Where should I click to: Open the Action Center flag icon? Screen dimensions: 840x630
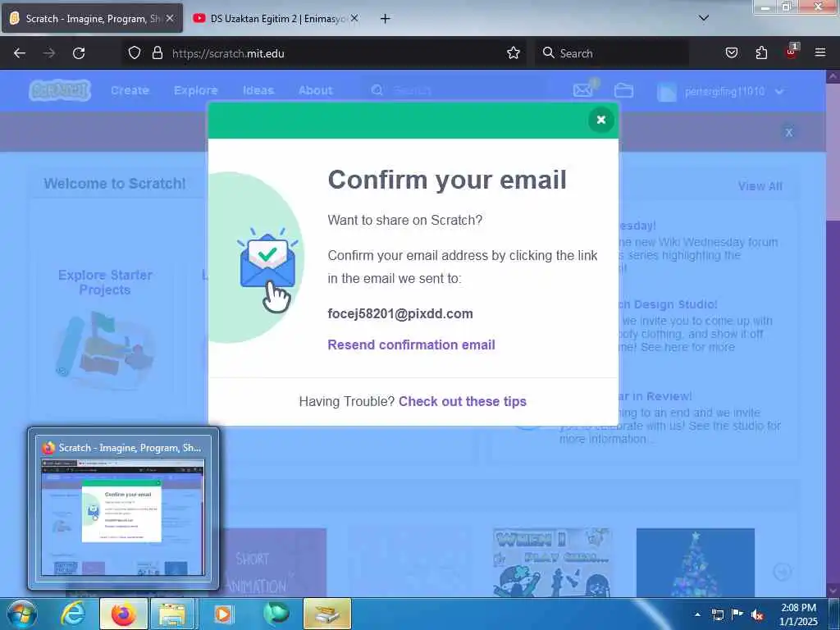(737, 614)
